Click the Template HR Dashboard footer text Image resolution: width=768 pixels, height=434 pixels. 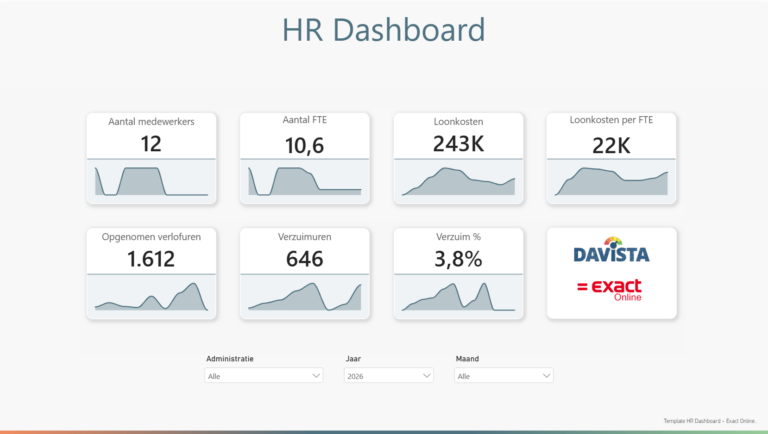[x=710, y=421]
